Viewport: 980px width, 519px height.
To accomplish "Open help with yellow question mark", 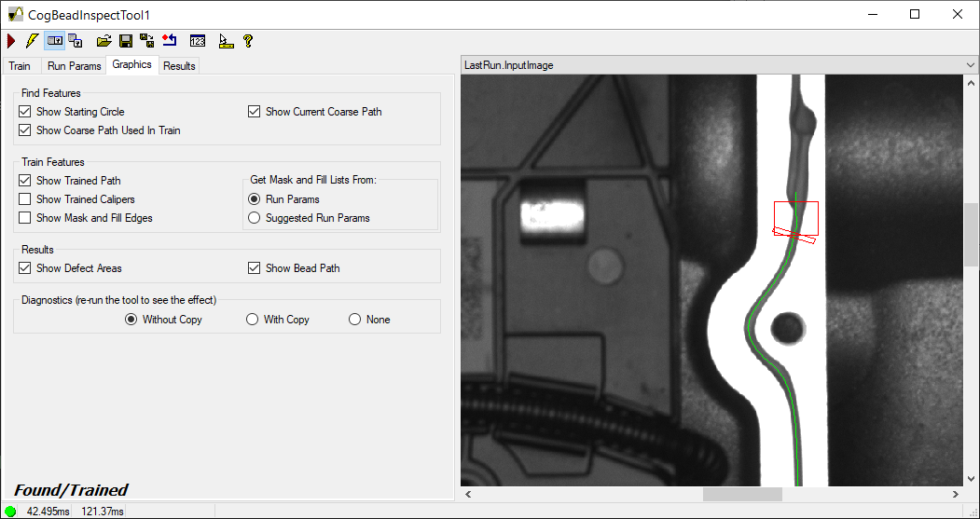I will click(x=247, y=41).
